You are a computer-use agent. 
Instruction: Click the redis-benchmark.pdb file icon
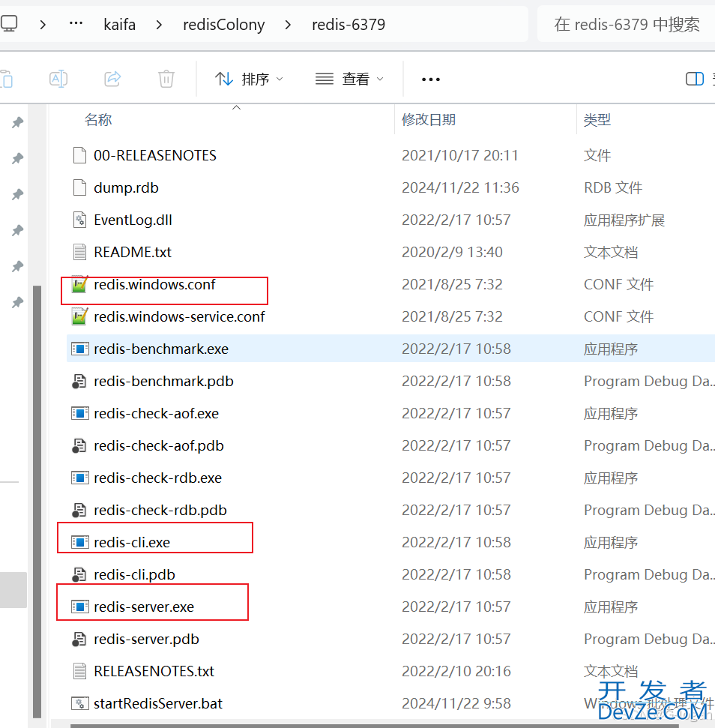coord(79,381)
